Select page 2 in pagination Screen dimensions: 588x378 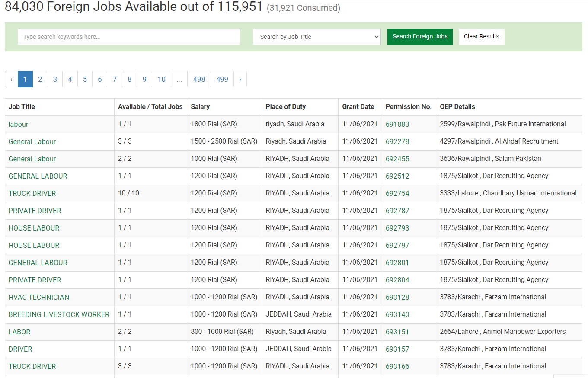pyautogui.click(x=40, y=79)
